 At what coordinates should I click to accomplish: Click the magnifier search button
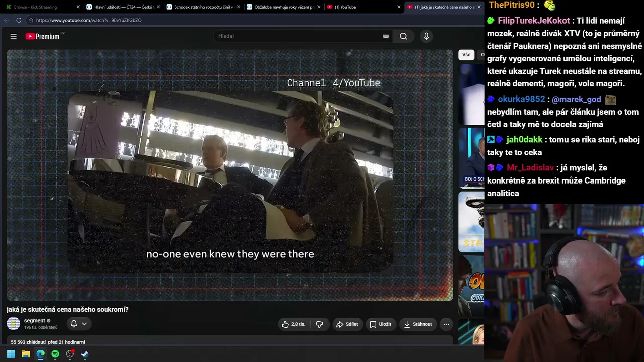point(404,36)
